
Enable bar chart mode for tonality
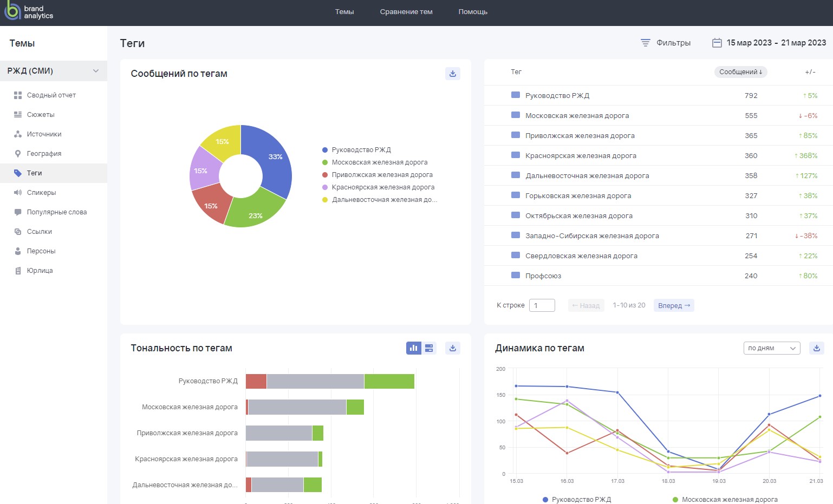pos(414,348)
